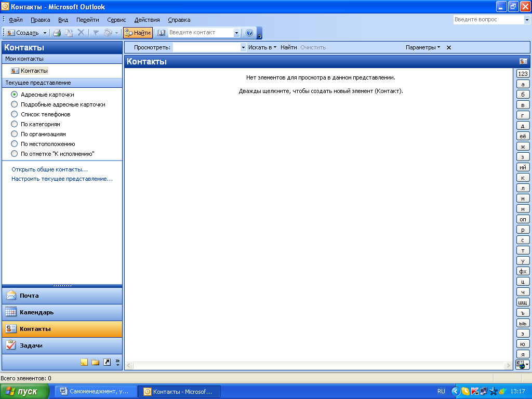Click the blue Help question mark icon
The width and height of the screenshot is (532, 399).
(249, 33)
